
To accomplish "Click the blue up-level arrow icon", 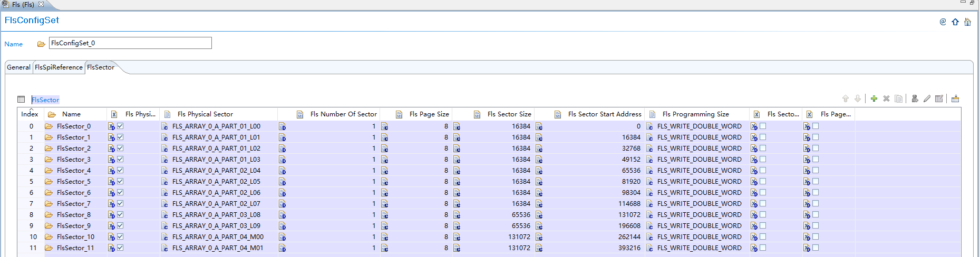I will click(955, 22).
